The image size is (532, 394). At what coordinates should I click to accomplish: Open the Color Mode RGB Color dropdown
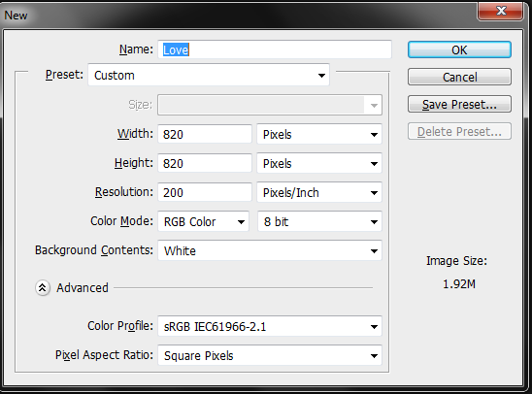[204, 222]
